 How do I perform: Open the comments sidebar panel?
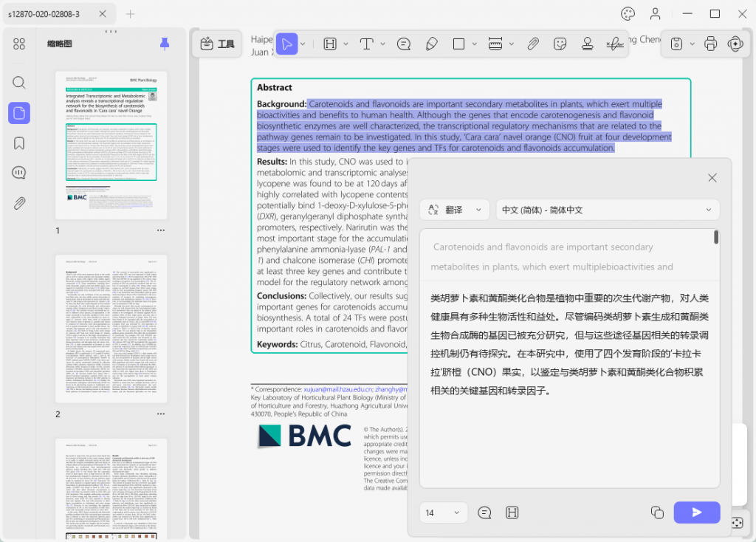[18, 173]
